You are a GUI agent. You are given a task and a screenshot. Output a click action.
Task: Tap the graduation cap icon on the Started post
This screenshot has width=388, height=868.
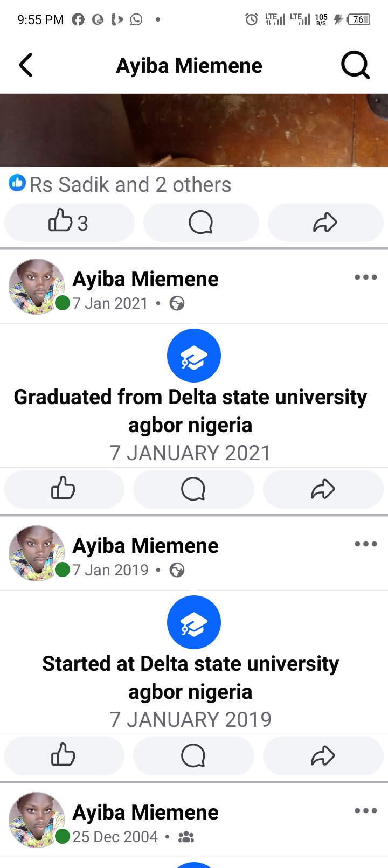tap(194, 622)
